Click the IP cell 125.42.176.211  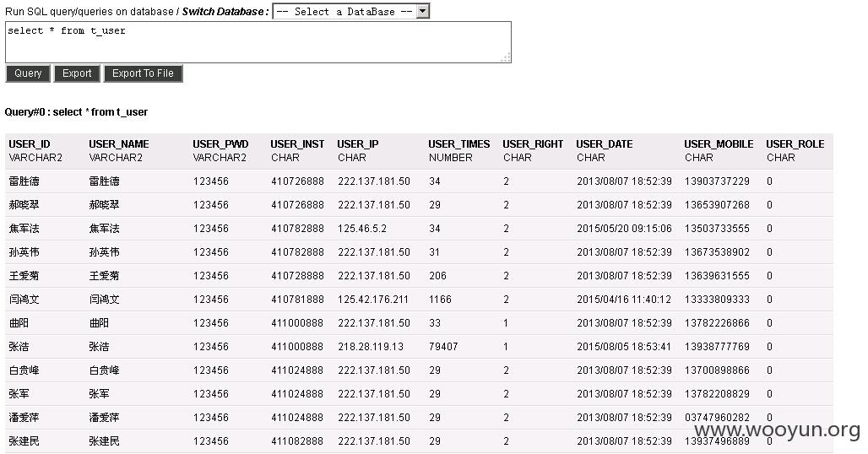(373, 300)
